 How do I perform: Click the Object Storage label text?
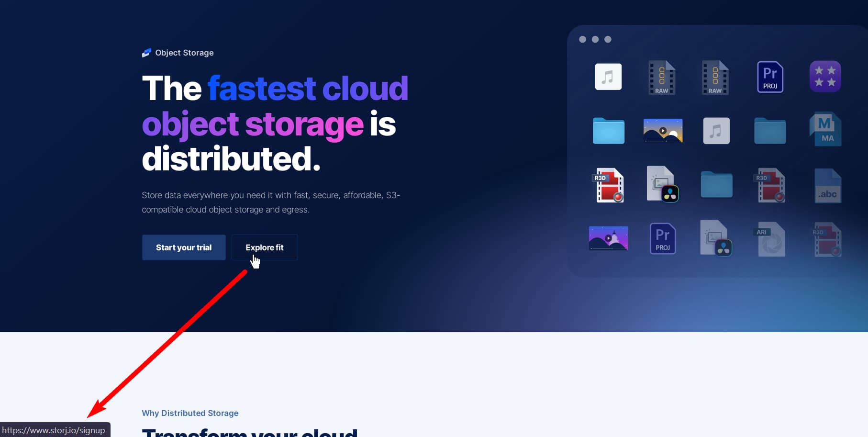(x=184, y=53)
